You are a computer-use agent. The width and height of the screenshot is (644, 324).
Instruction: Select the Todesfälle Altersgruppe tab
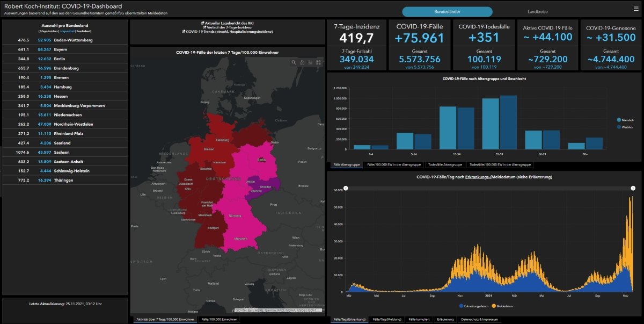(x=445, y=165)
